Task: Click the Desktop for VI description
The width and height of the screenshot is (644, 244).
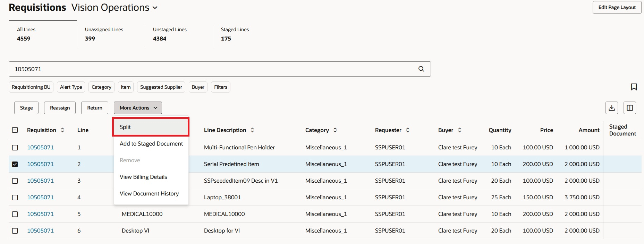Action: (x=222, y=230)
